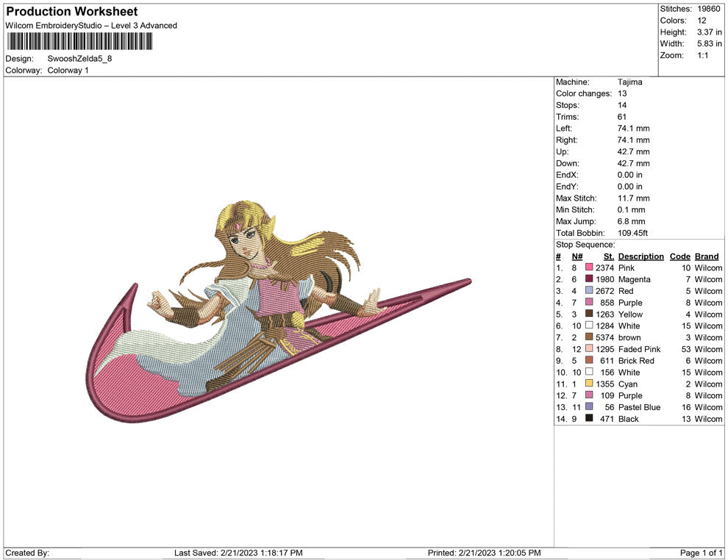Click the Faded Pink color swatch
This screenshot has width=728, height=560.
[589, 348]
